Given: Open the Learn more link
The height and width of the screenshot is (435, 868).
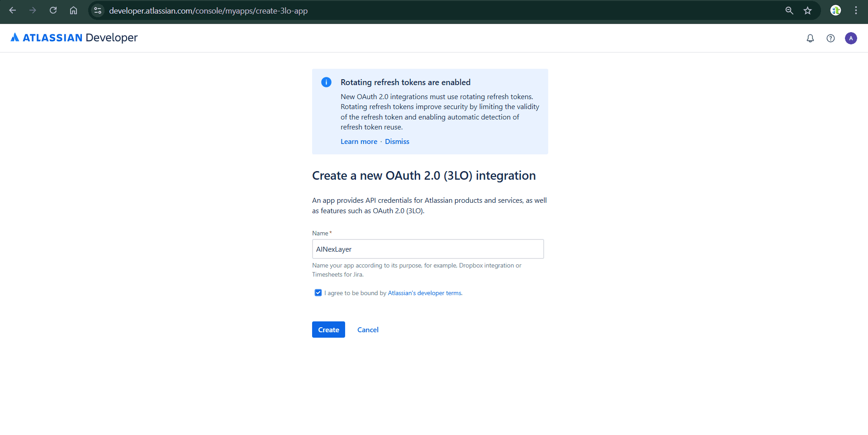Looking at the screenshot, I should [359, 141].
